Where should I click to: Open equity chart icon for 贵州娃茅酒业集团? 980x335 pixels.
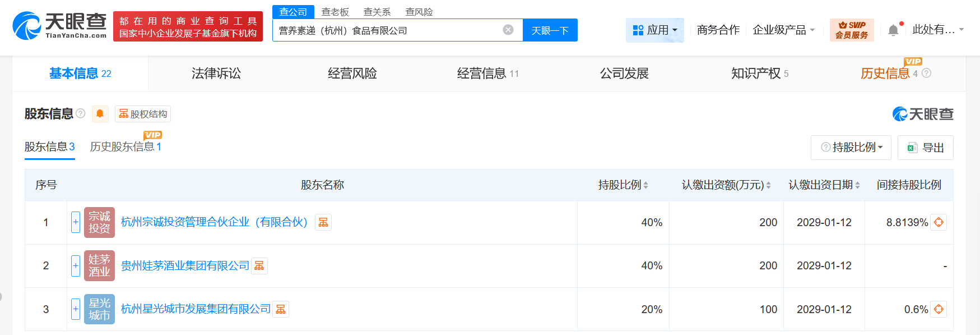(259, 265)
